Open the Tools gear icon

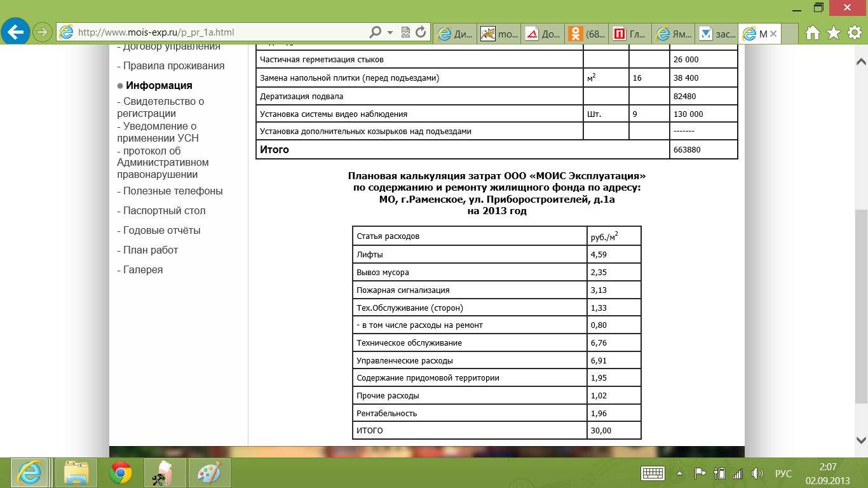tap(854, 32)
